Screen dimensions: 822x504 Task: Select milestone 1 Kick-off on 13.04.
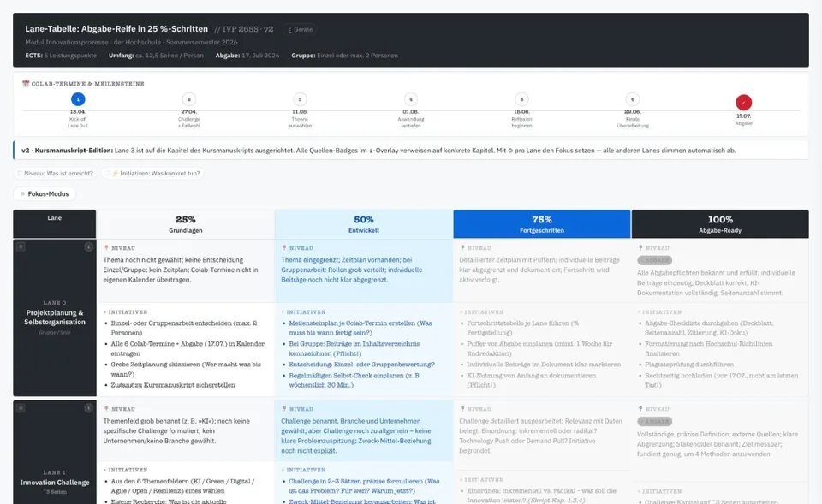(x=78, y=99)
